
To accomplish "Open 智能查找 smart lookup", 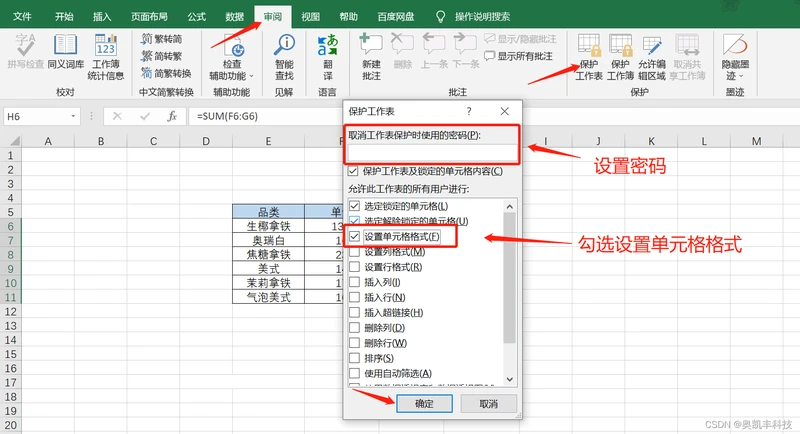I will pos(284,57).
